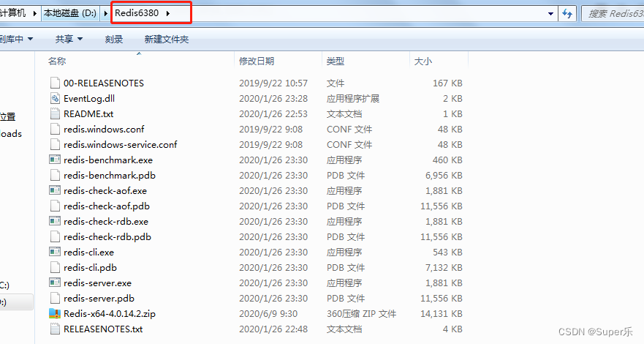The width and height of the screenshot is (644, 344).
Task: Click the redis.windows-service.conf file icon
Action: 55,144
